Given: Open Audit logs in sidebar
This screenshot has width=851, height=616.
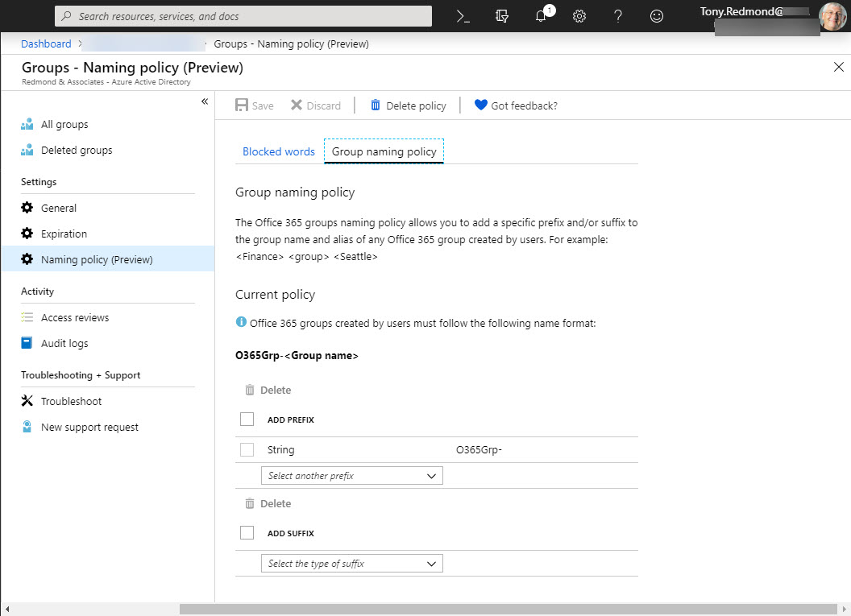Looking at the screenshot, I should [64, 343].
